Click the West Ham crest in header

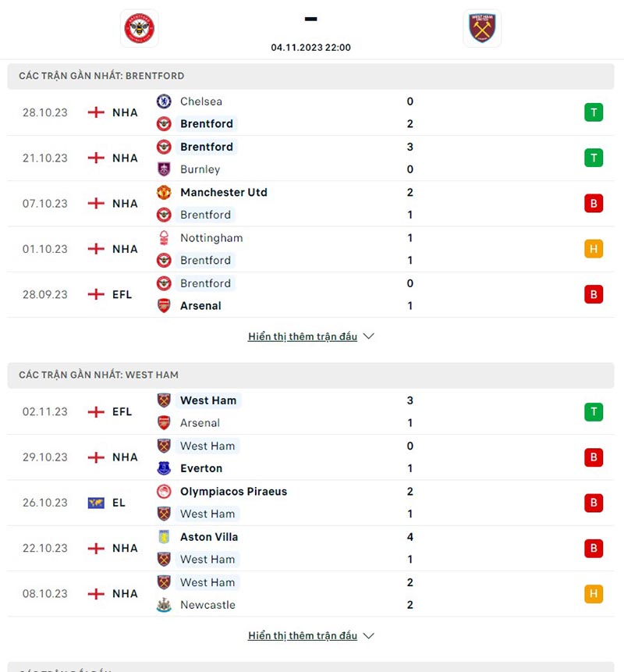pos(482,29)
